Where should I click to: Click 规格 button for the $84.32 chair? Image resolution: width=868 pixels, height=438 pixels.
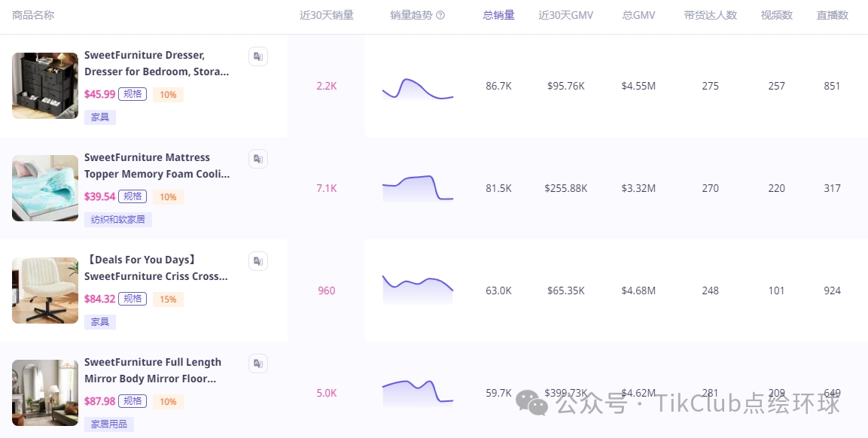[132, 299]
